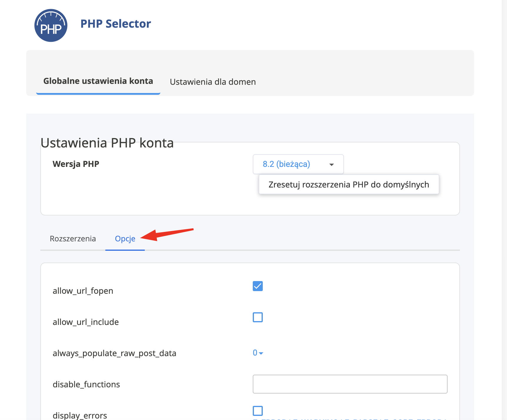
Task: Click the PHP Selector logo icon
Action: (51, 25)
